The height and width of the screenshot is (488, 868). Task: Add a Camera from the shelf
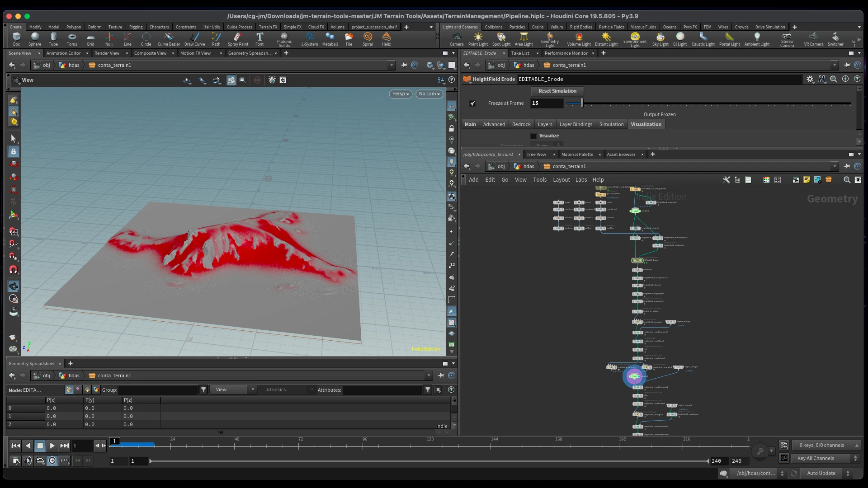[x=457, y=39]
